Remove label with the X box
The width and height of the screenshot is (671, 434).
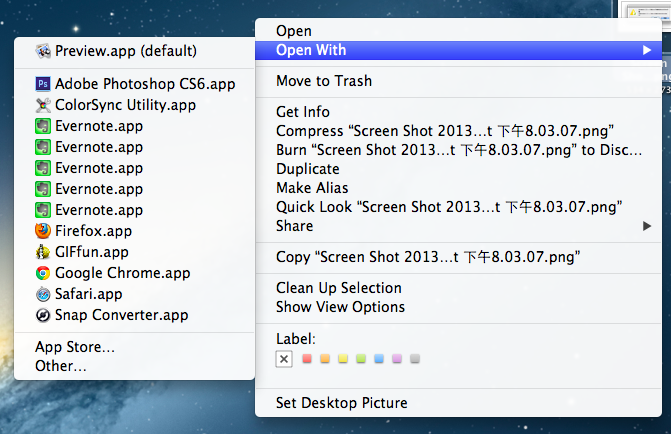[x=284, y=359]
